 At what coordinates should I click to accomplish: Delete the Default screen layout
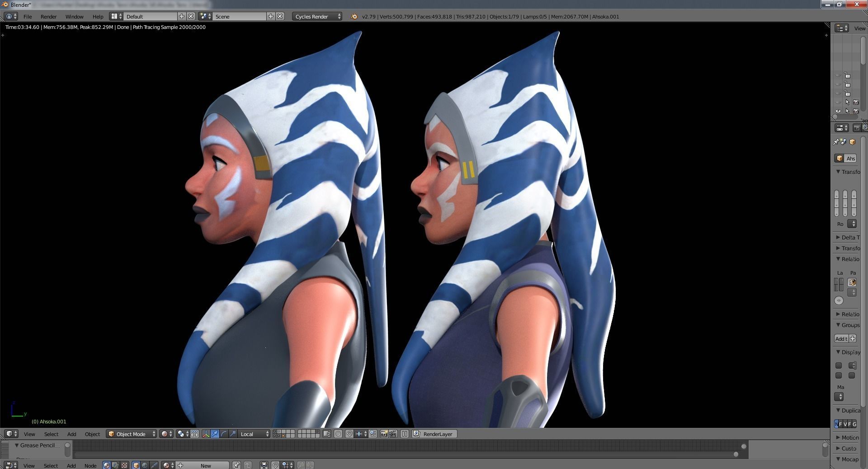191,16
